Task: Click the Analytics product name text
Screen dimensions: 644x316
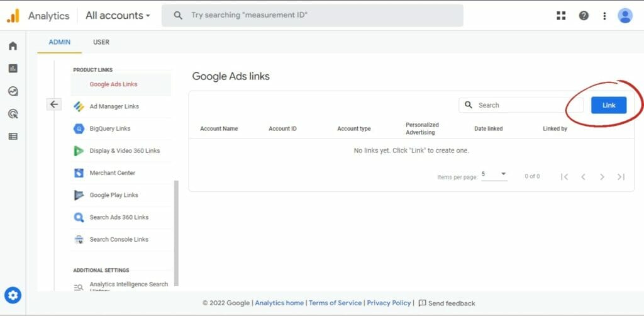Action: click(49, 16)
